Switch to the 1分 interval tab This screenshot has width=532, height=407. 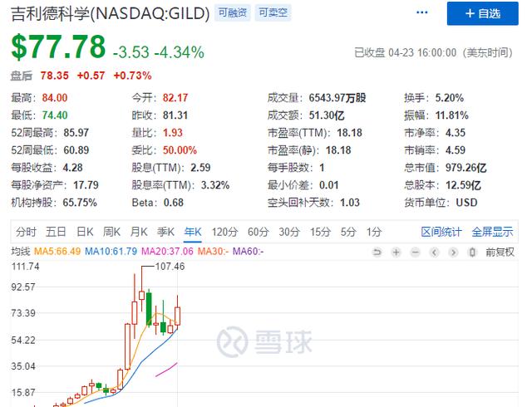point(374,232)
